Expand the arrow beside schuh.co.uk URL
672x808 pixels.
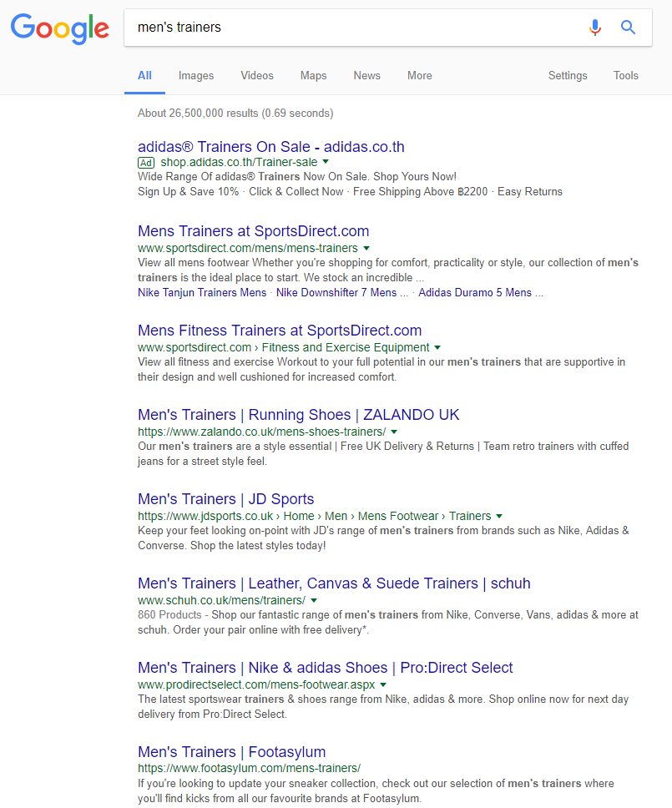coord(314,600)
